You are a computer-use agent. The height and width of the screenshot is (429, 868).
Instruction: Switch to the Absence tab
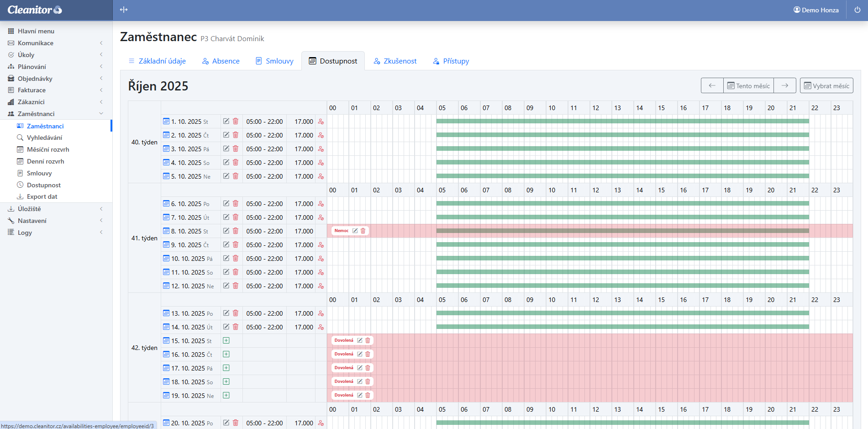pos(221,61)
